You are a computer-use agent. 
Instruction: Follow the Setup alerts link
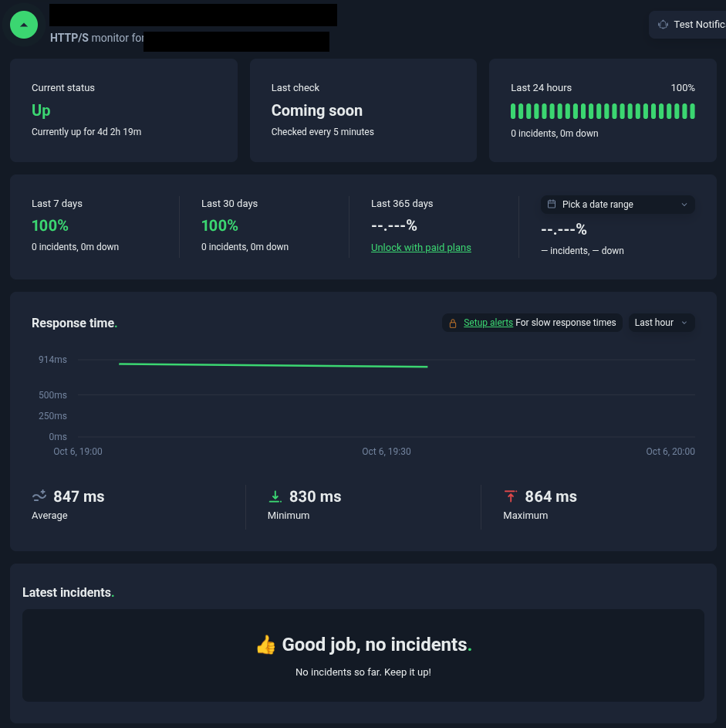488,323
